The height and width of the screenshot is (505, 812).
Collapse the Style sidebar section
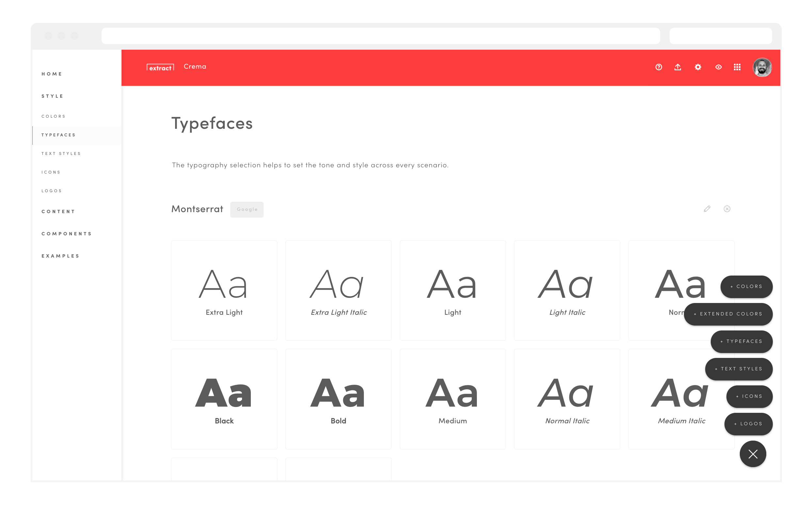[x=52, y=96]
